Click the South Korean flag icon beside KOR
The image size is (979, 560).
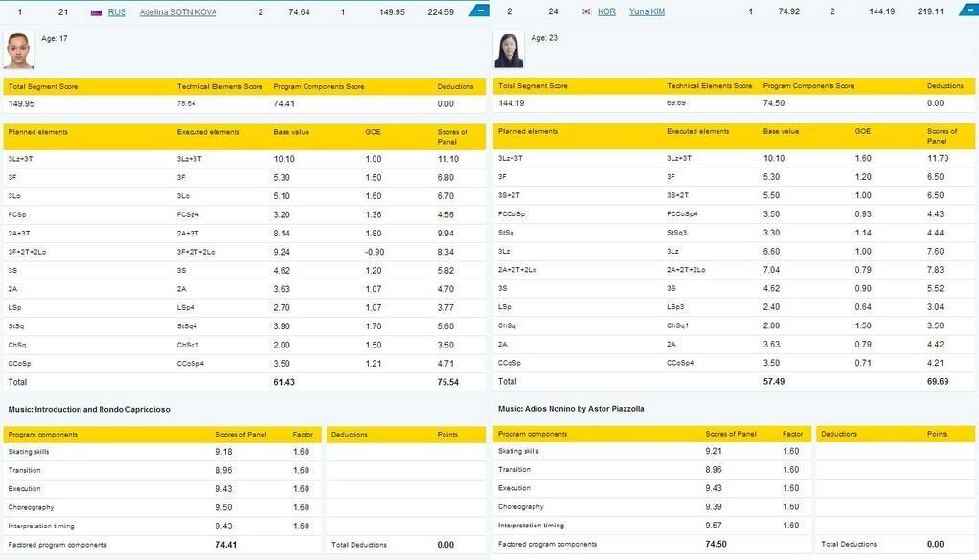[586, 11]
